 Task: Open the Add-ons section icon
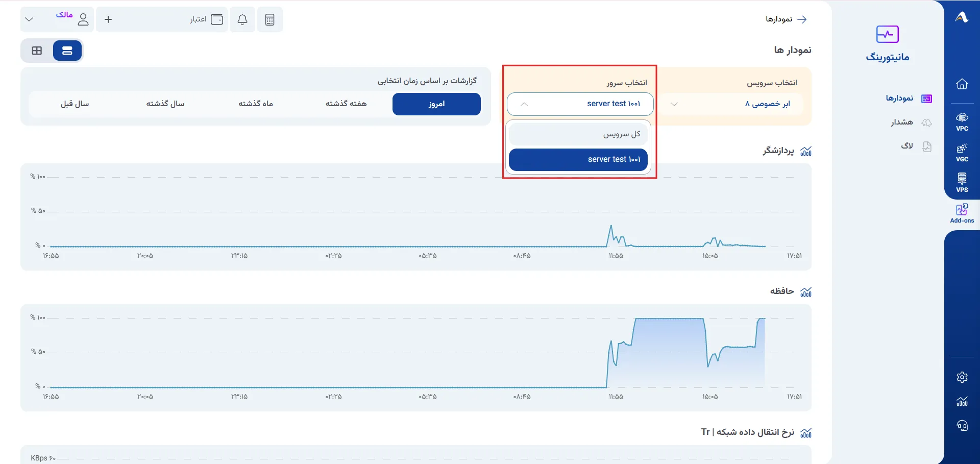click(962, 213)
